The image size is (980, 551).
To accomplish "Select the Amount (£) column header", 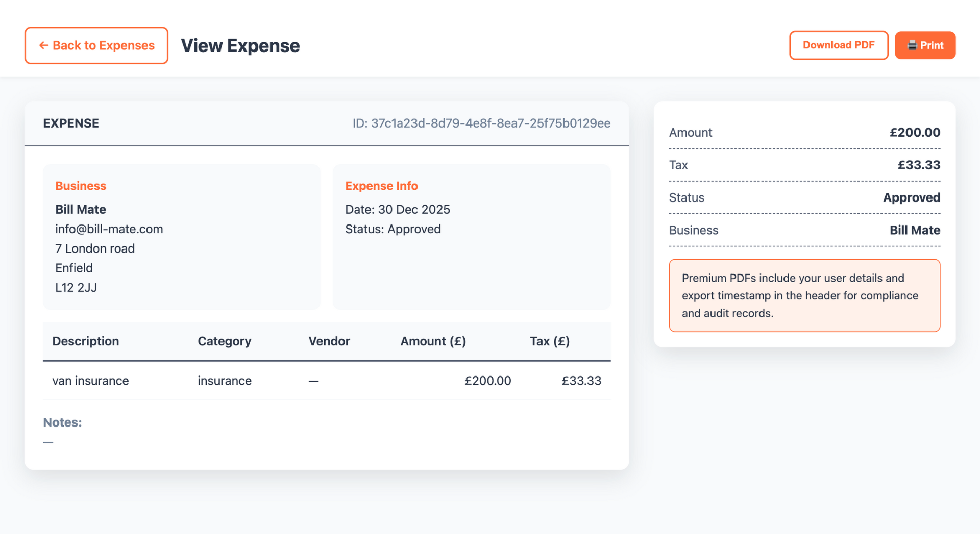I will pyautogui.click(x=433, y=341).
